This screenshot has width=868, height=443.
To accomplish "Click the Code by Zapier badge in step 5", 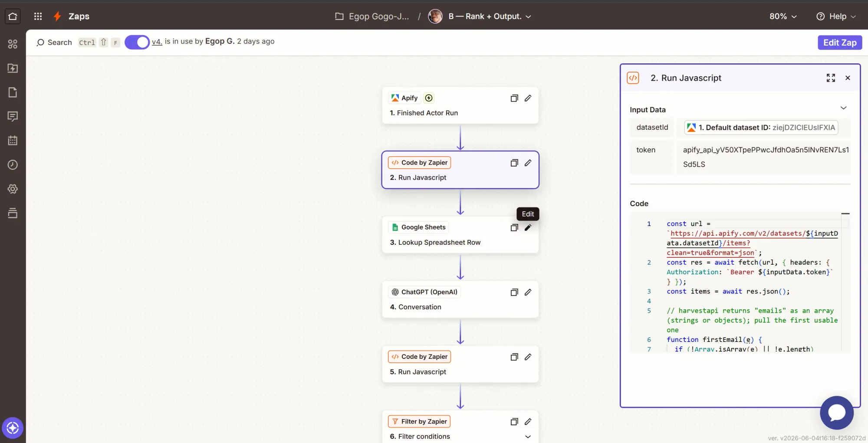I will 419,357.
